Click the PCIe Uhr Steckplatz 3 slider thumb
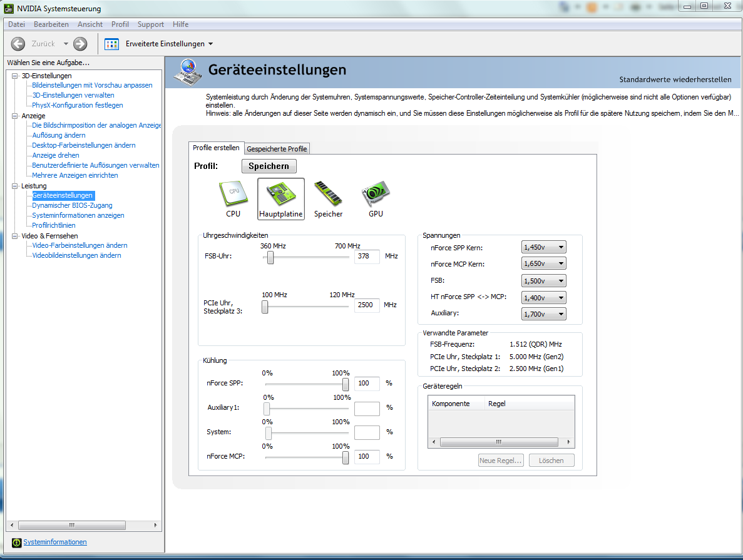The height and width of the screenshot is (560, 743). pos(265,307)
